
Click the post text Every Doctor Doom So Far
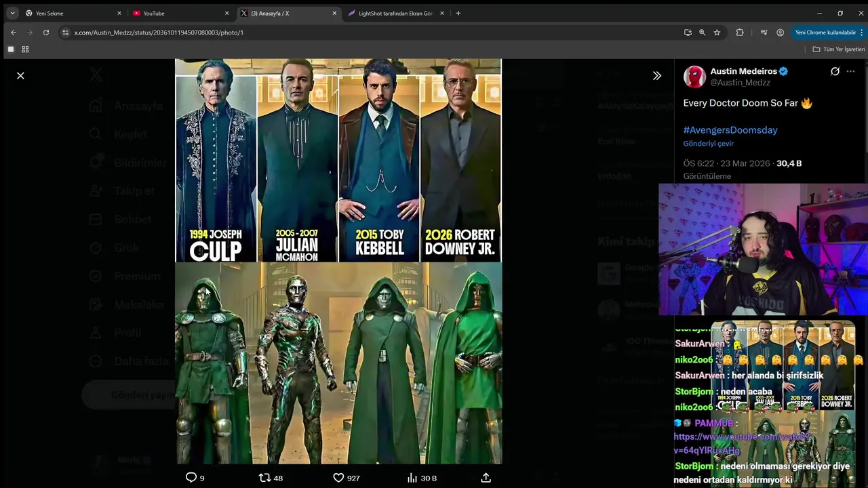point(747,103)
